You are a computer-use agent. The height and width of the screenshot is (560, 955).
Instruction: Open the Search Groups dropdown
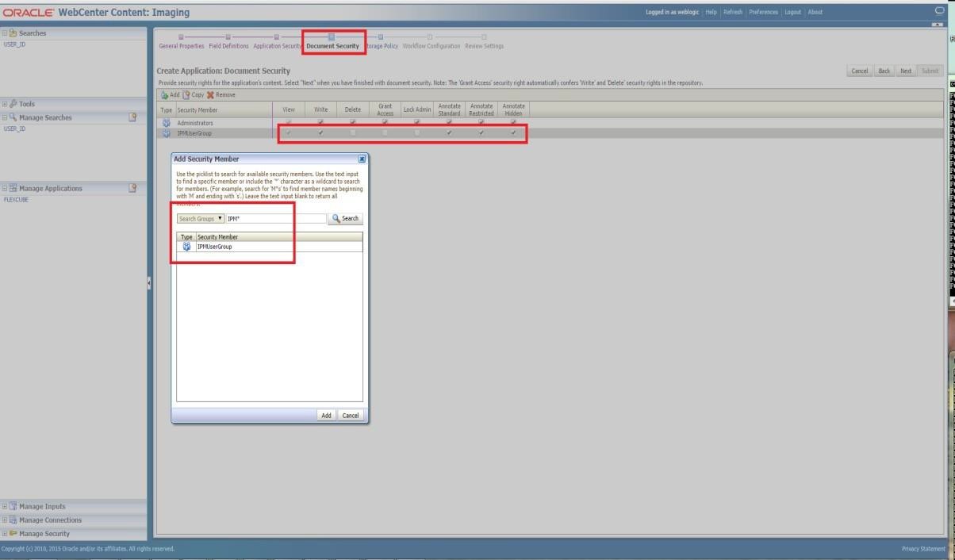(x=201, y=218)
